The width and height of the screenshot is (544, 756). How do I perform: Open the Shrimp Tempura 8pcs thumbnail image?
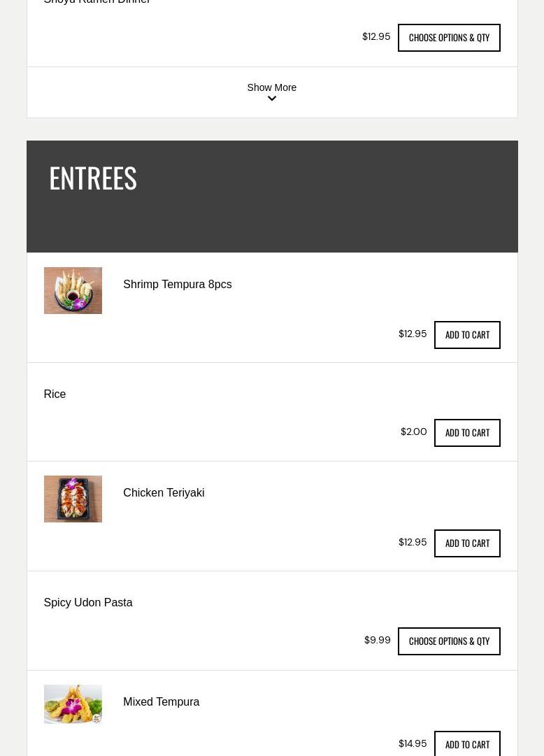[x=73, y=290]
